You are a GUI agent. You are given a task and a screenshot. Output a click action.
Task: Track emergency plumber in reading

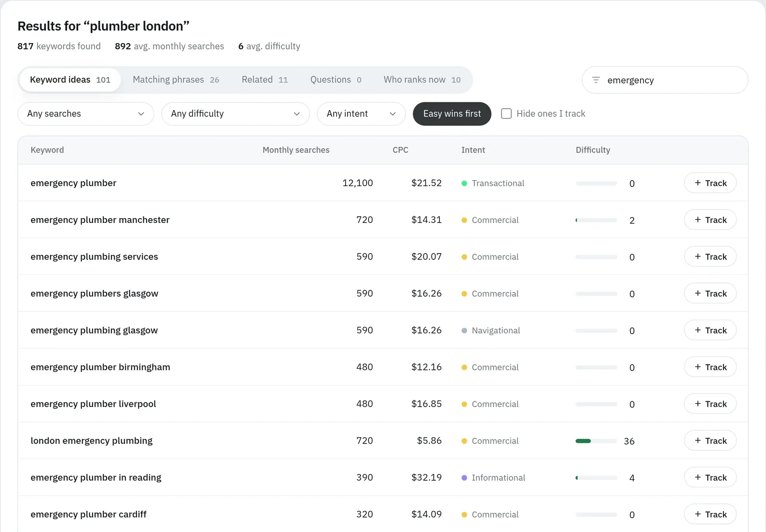[710, 477]
